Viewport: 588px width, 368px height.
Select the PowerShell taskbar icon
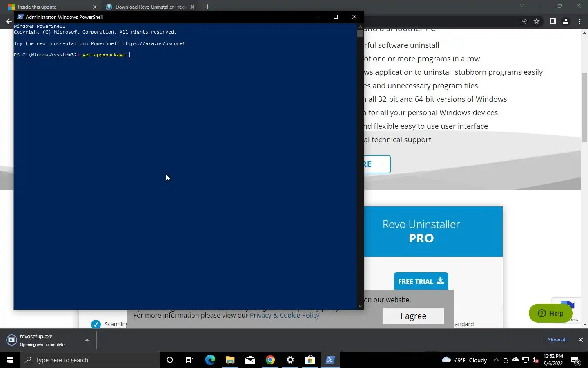point(330,360)
